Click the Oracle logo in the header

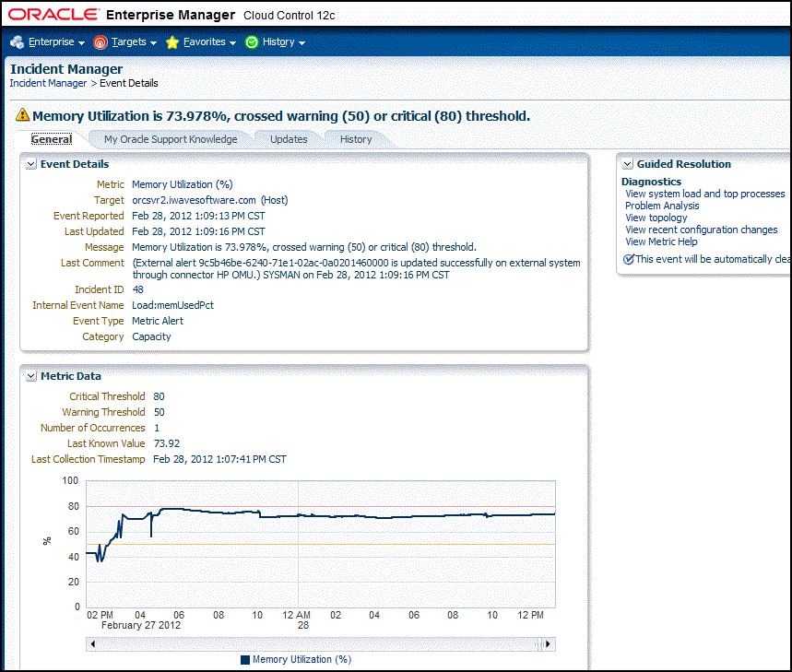53,14
